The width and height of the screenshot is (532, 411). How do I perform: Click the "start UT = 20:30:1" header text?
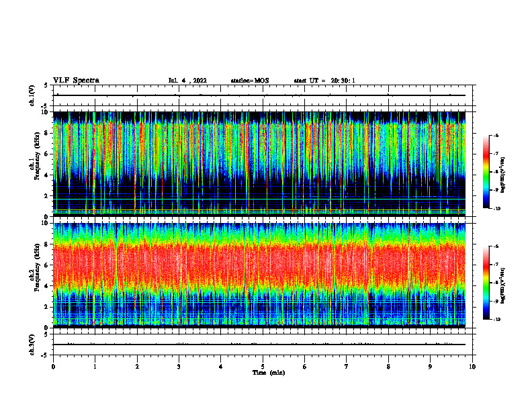click(324, 81)
